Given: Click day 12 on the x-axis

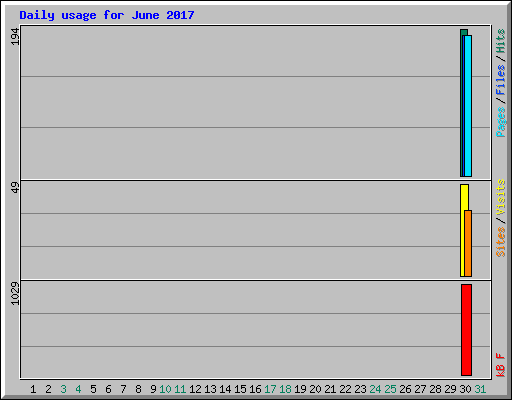Looking at the screenshot, I should [195, 389].
